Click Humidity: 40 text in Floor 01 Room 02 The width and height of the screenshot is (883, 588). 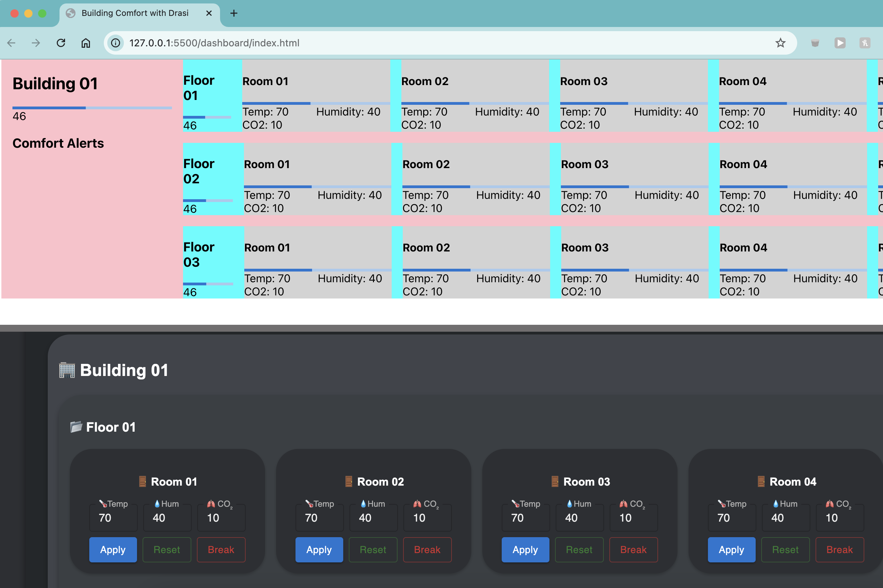point(507,112)
